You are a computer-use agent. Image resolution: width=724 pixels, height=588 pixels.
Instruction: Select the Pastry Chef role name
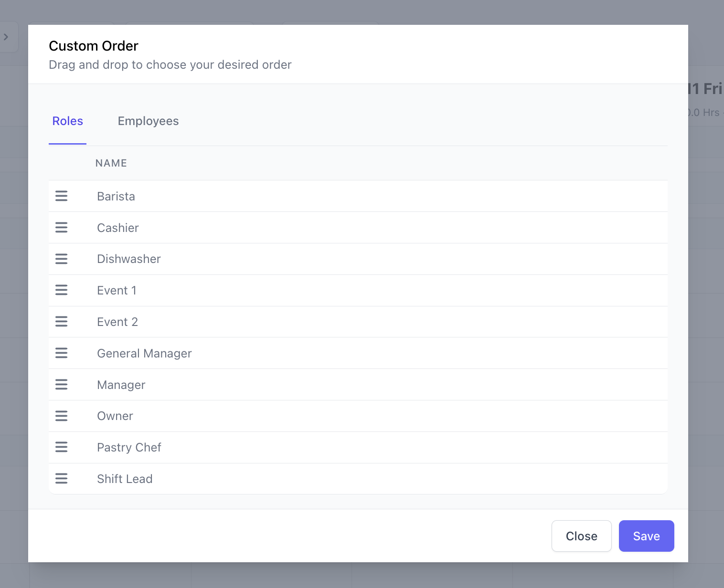tap(129, 448)
